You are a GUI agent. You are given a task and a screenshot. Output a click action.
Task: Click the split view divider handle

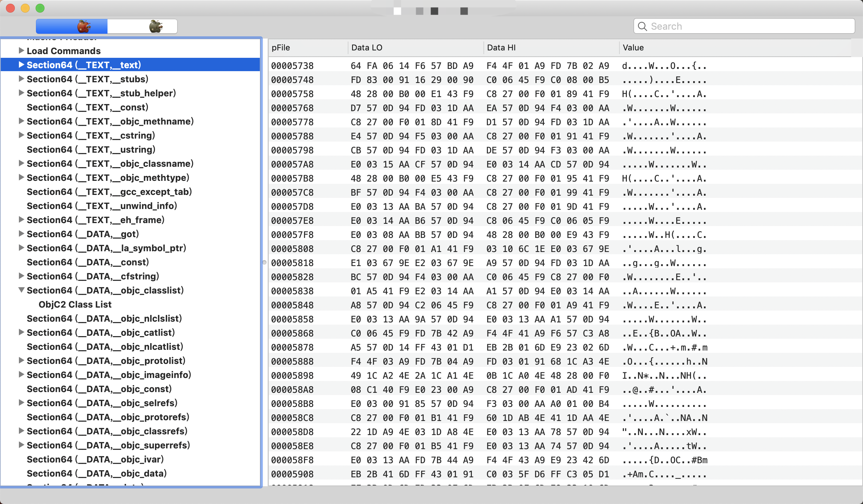coord(264,262)
